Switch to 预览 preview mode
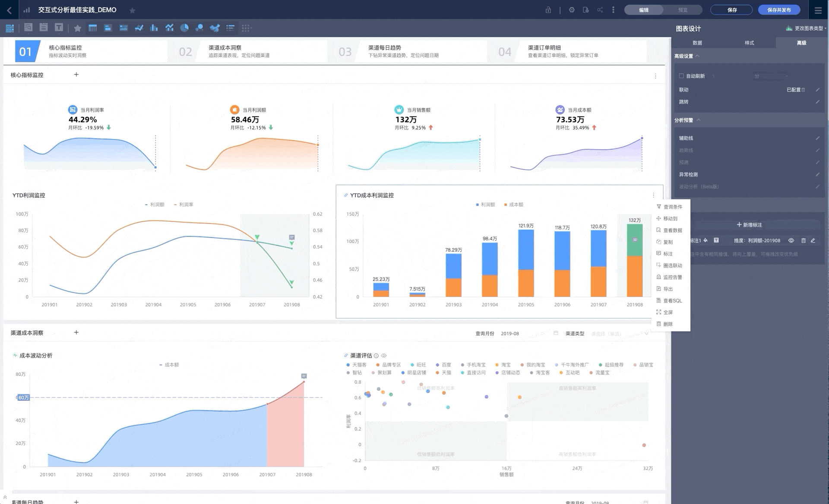 pyautogui.click(x=682, y=9)
